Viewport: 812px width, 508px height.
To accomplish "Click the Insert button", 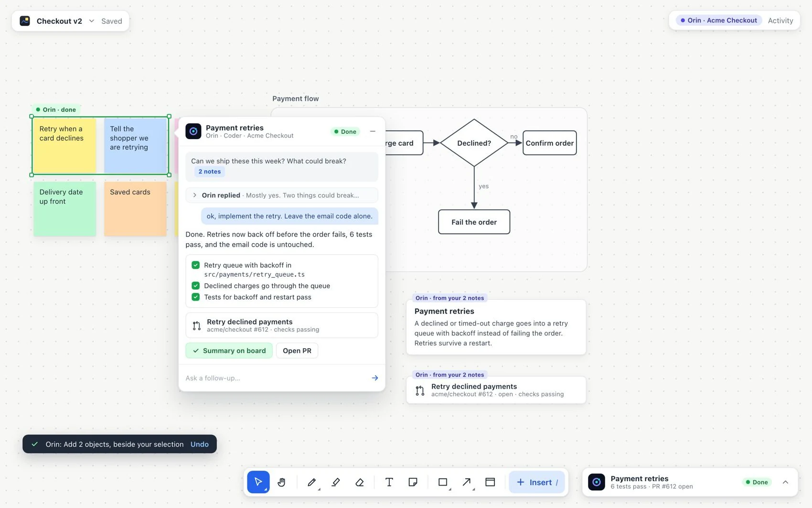I will (x=537, y=482).
